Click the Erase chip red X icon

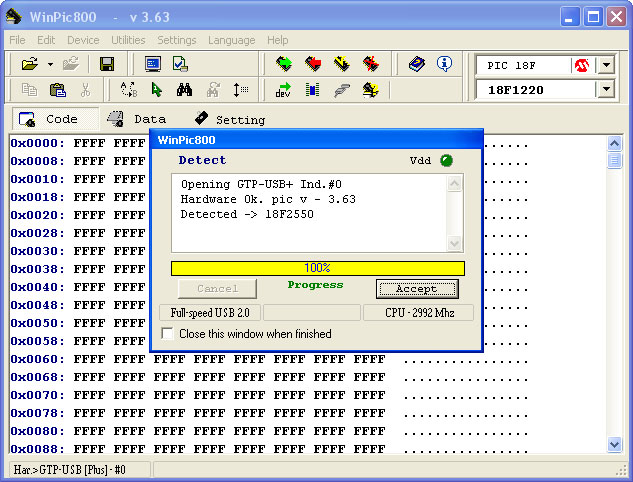371,64
